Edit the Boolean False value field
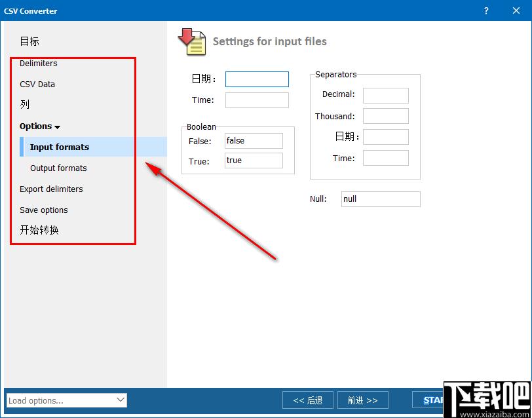 coord(254,140)
